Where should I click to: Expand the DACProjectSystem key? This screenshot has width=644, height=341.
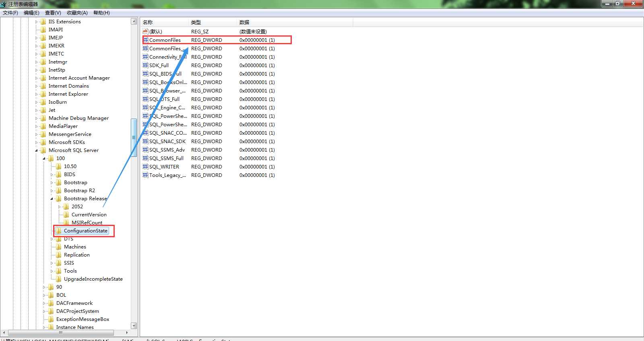click(44, 311)
